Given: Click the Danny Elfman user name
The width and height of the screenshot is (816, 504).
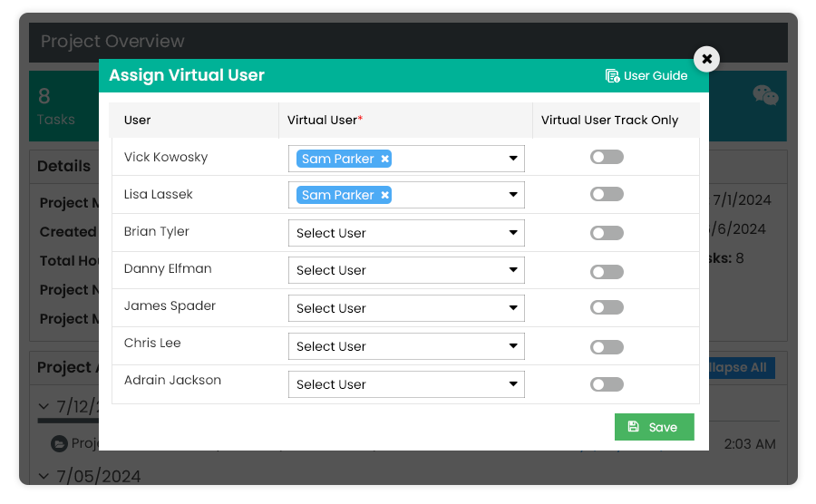Looking at the screenshot, I should click(x=168, y=269).
